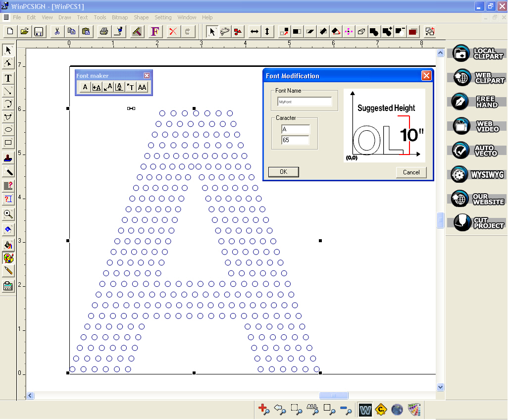Open the Bitmap menu
This screenshot has width=508, height=420.
[x=119, y=17]
